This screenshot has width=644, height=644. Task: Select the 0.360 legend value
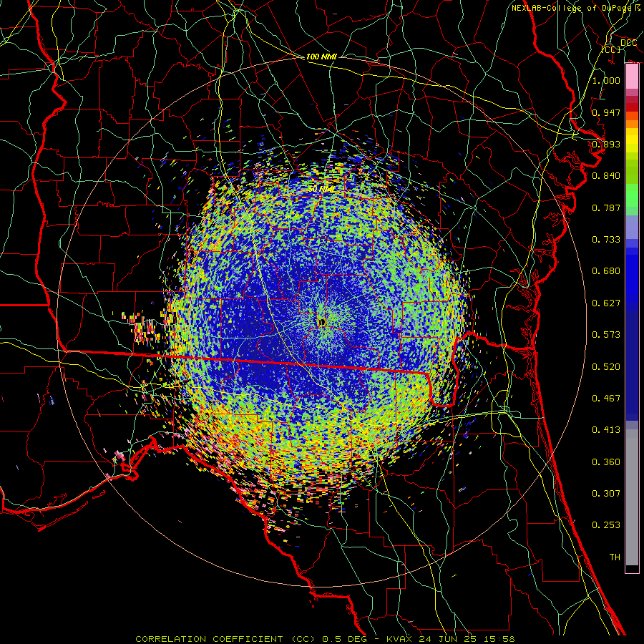[x=606, y=462]
